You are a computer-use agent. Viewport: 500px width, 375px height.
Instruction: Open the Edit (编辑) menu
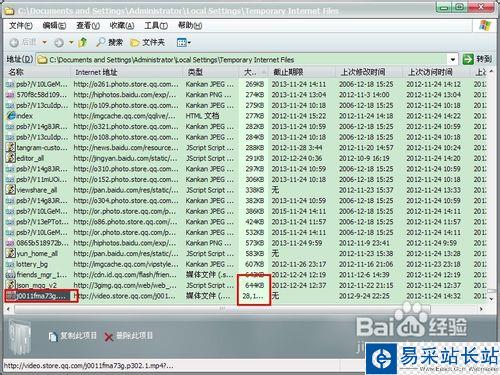coord(54,25)
